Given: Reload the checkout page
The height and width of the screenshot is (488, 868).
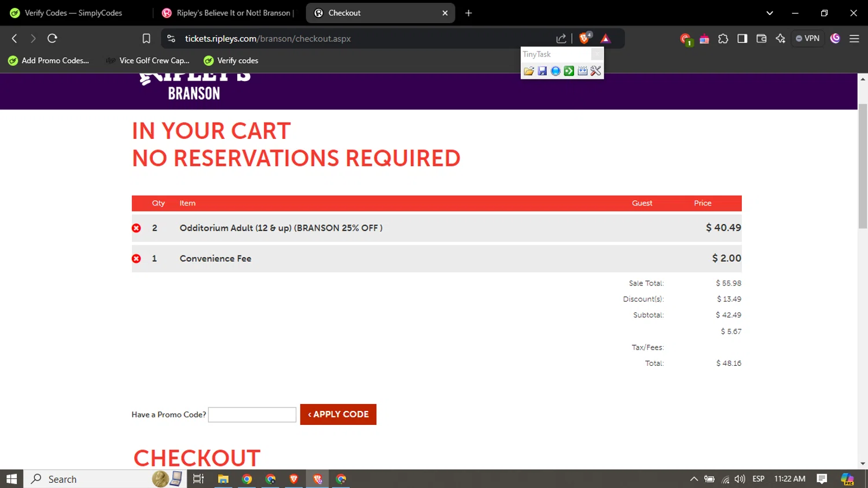Looking at the screenshot, I should pos(52,39).
